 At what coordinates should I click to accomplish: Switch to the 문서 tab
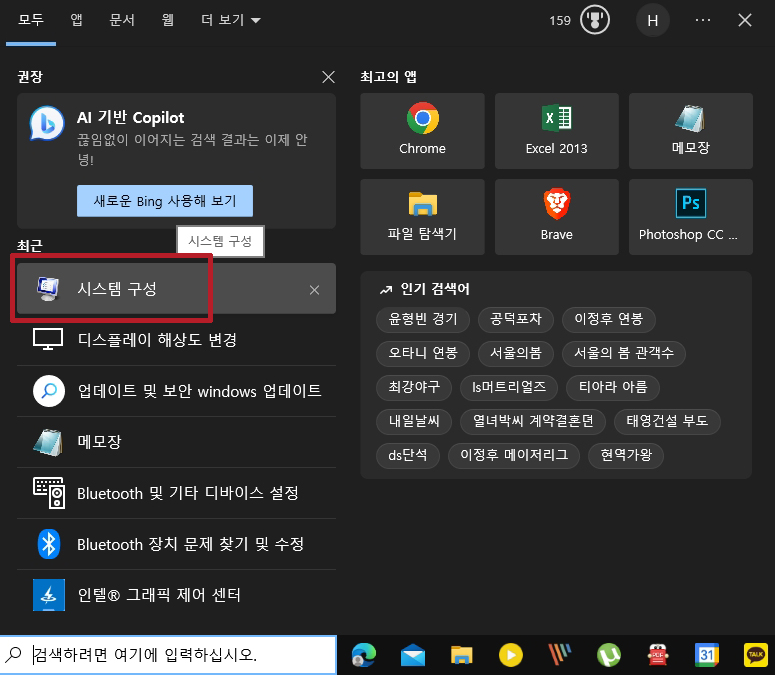pyautogui.click(x=122, y=20)
